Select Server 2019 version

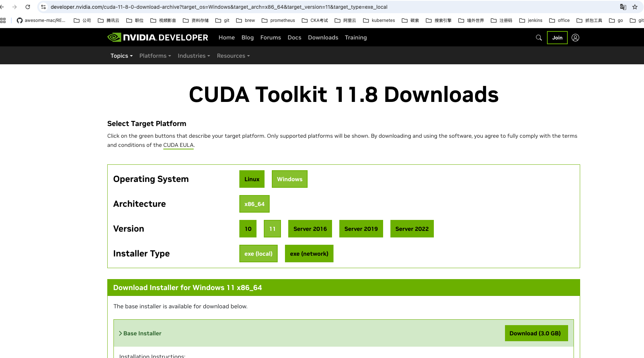tap(361, 229)
